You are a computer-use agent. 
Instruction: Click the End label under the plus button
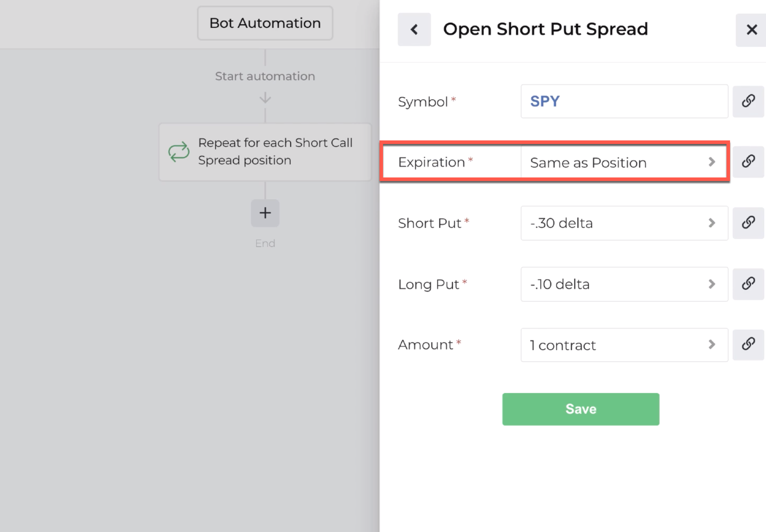(x=265, y=243)
